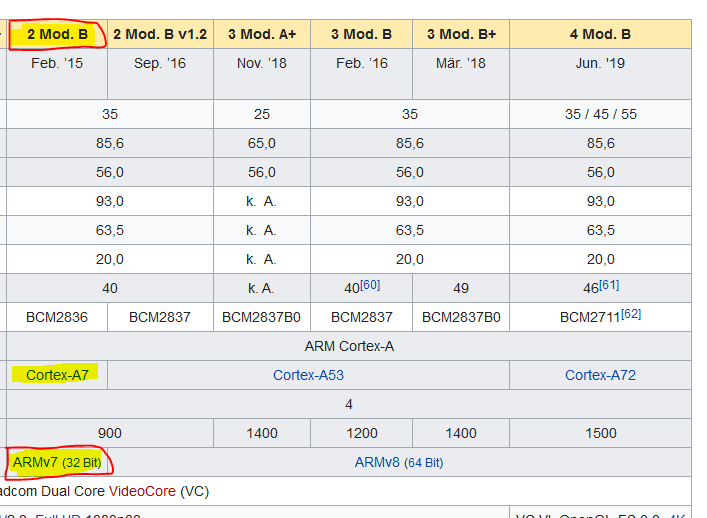The image size is (707, 518).
Task: Click the BCM2837 cell under 3 Mod. B
Action: pyautogui.click(x=362, y=317)
